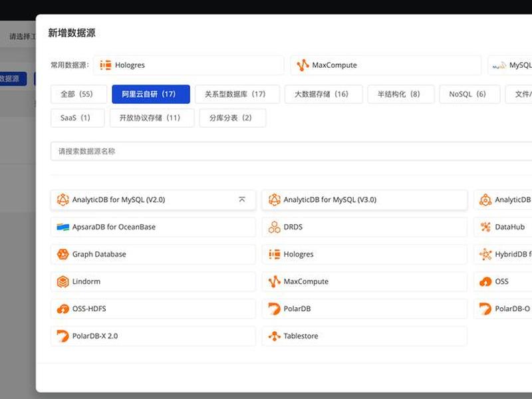Image resolution: width=532 pixels, height=399 pixels.
Task: Select the OSS-HDFS data source text
Action: tap(89, 309)
